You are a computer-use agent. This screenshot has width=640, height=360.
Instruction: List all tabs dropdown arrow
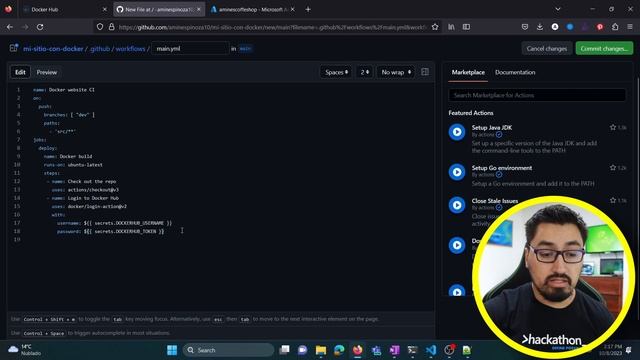click(x=558, y=9)
